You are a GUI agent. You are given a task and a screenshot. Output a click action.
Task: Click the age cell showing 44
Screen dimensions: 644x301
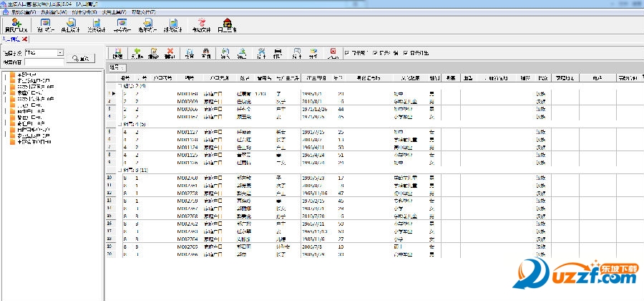[341, 109]
